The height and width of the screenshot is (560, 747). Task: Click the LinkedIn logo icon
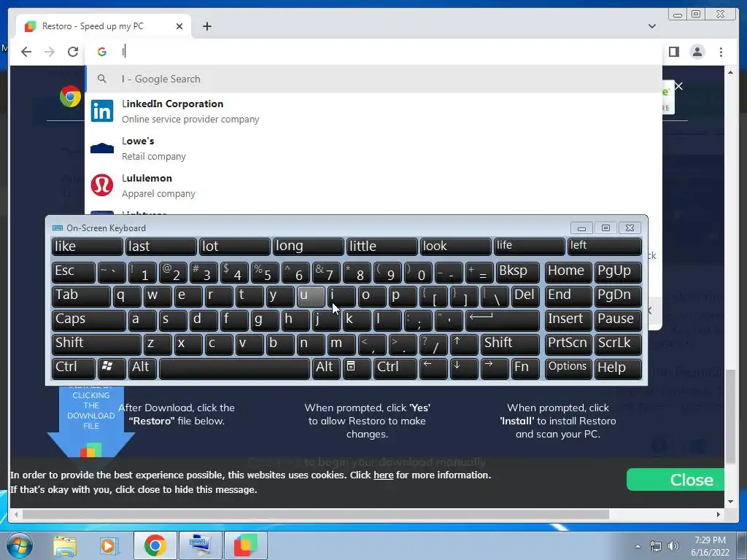(x=102, y=111)
